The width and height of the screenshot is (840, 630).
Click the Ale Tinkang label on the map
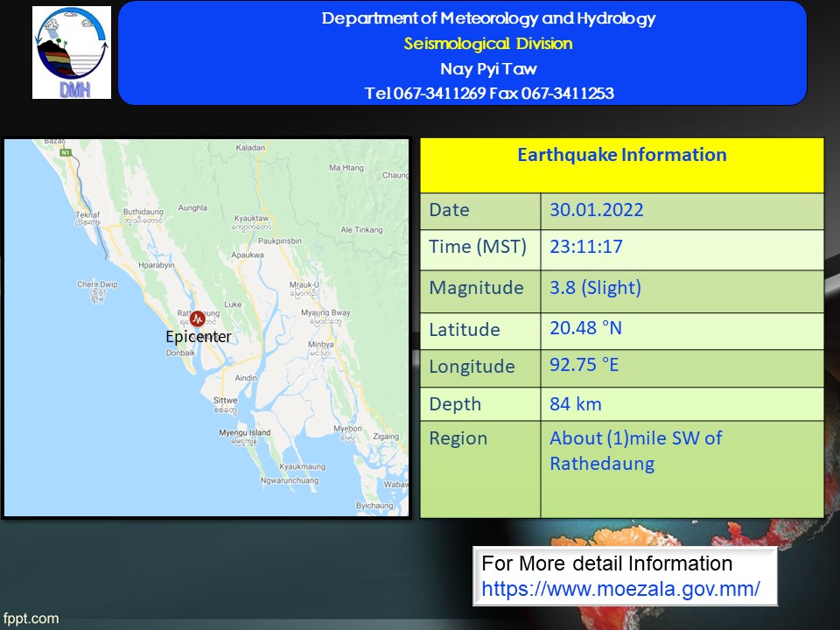click(x=361, y=229)
